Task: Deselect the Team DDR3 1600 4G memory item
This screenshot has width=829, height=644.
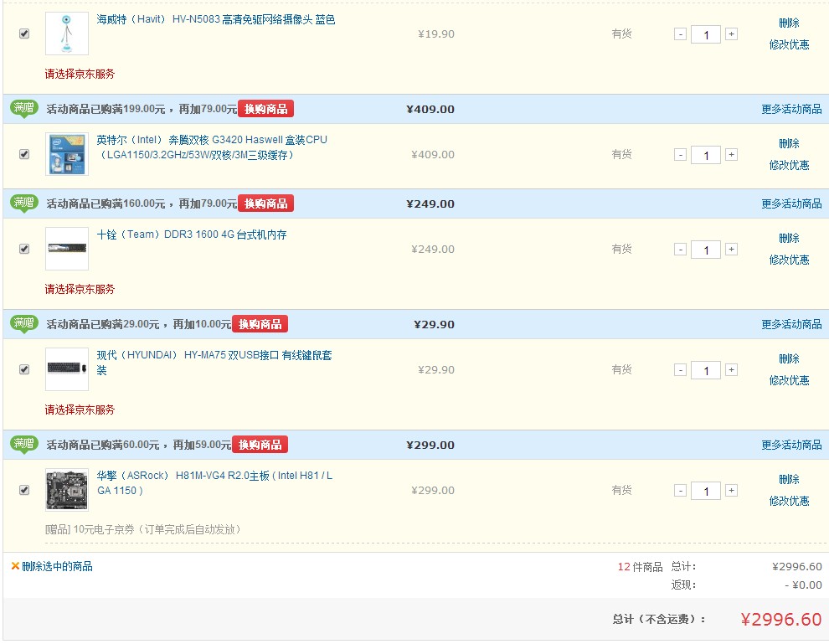Action: [24, 249]
